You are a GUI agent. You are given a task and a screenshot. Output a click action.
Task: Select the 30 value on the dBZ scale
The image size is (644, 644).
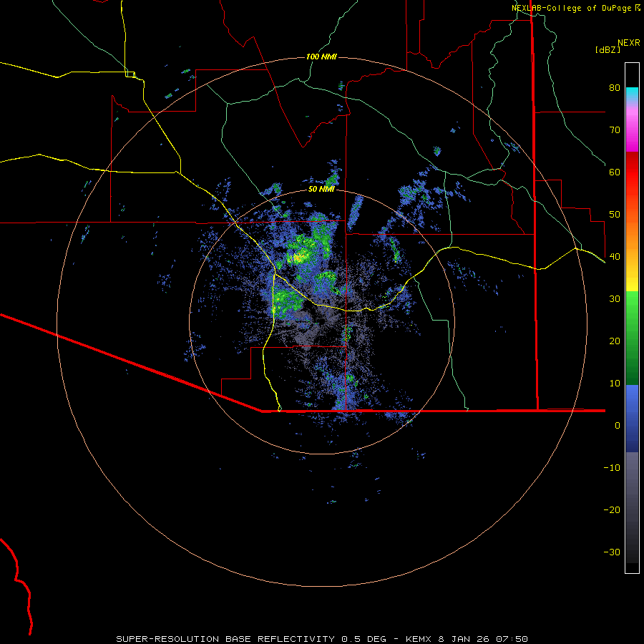coord(615,298)
